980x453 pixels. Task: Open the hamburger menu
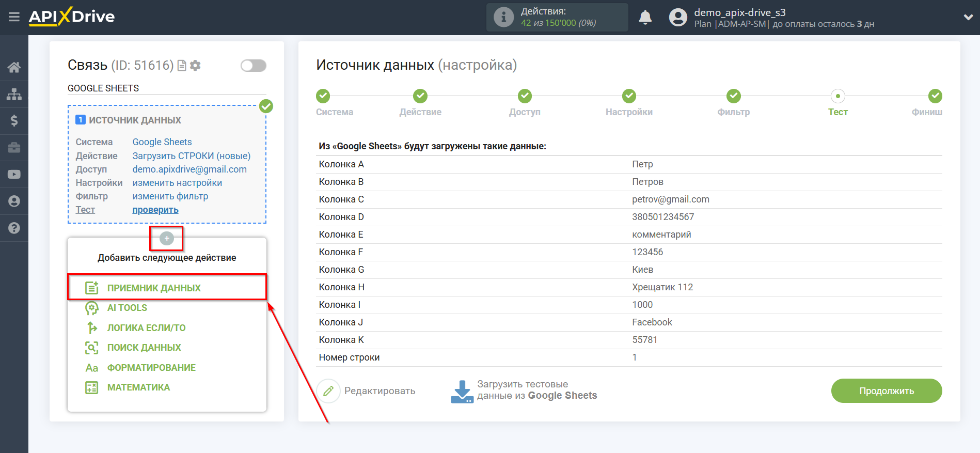tap(14, 17)
